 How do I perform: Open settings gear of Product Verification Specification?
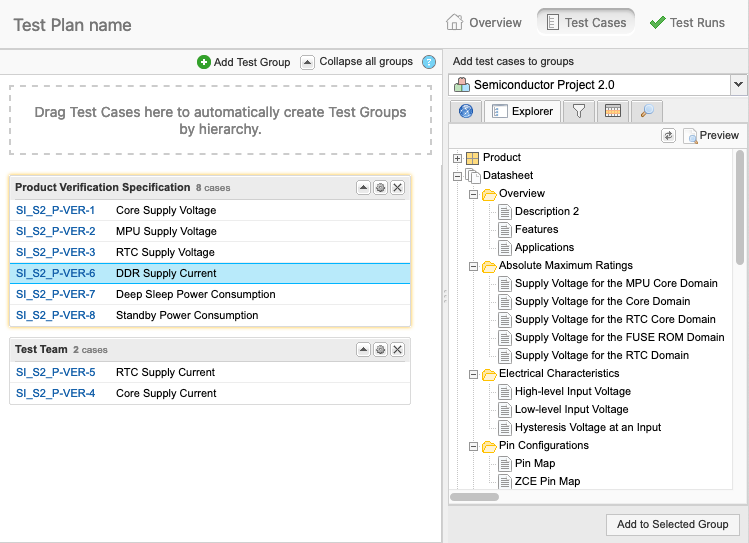[x=380, y=188]
